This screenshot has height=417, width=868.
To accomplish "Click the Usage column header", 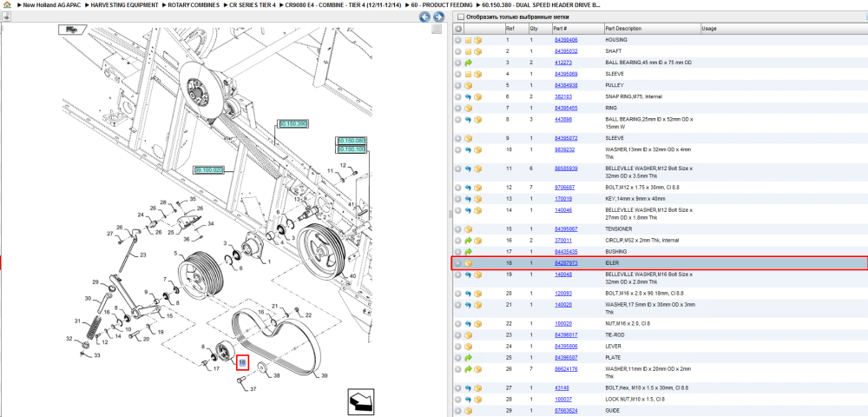I will click(x=783, y=29).
